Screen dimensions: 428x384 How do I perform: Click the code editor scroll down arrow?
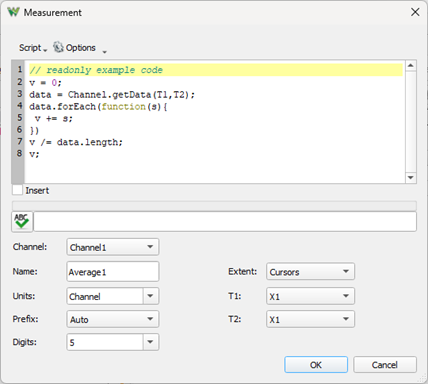(411, 178)
